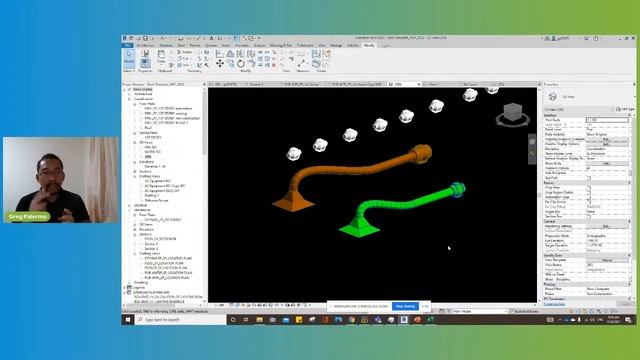
Task: Select the Mirror Pick Axis tool
Action: click(x=241, y=53)
